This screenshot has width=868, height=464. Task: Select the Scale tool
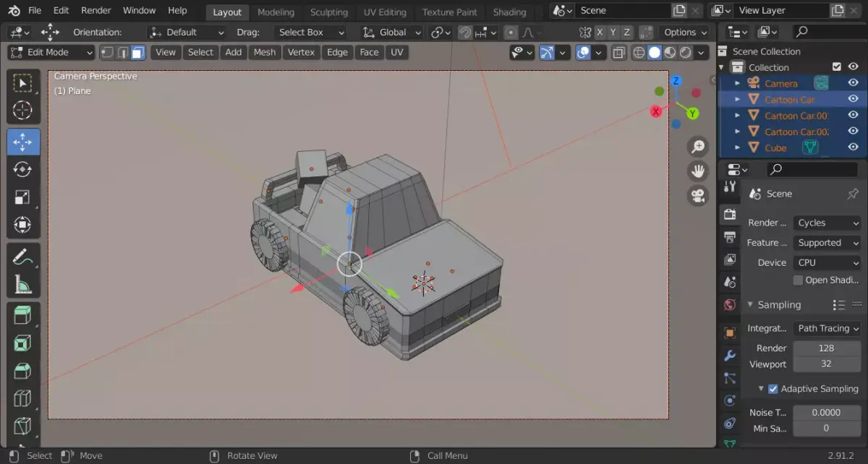coord(23,197)
